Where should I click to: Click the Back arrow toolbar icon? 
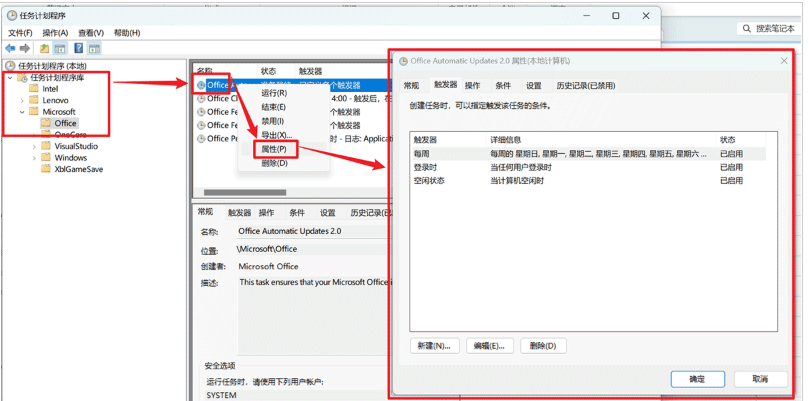[x=10, y=49]
